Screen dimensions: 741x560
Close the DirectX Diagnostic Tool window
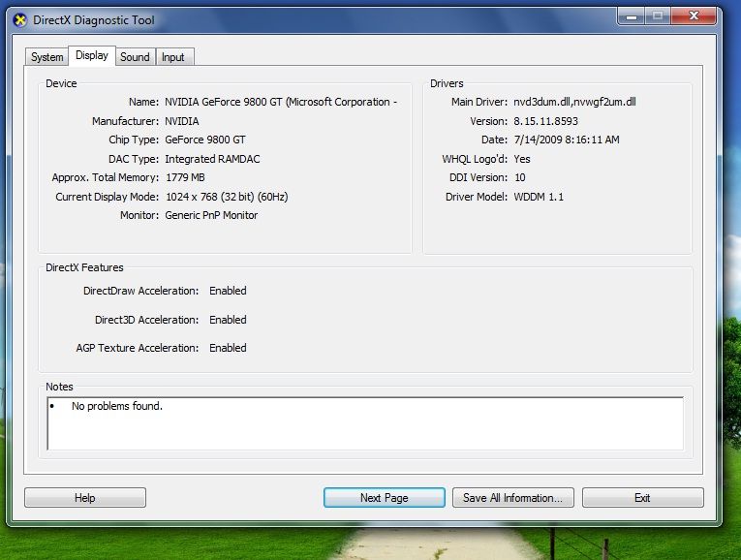(x=694, y=16)
